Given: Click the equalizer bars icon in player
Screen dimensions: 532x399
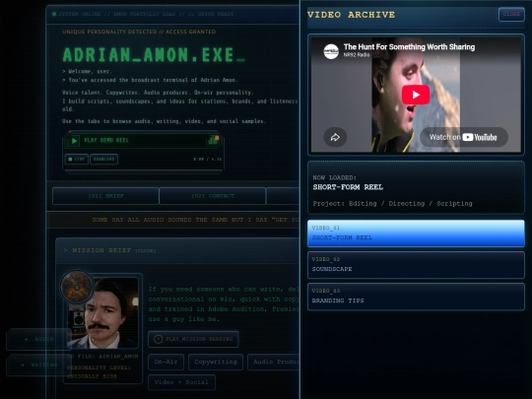Looking at the screenshot, I should (214, 140).
